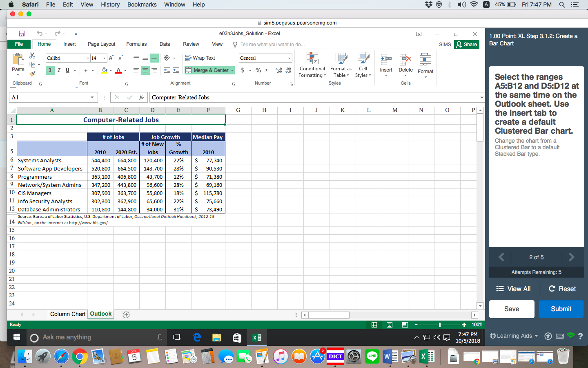Click View All steps
Screen dimensions: 588x368
coord(513,289)
